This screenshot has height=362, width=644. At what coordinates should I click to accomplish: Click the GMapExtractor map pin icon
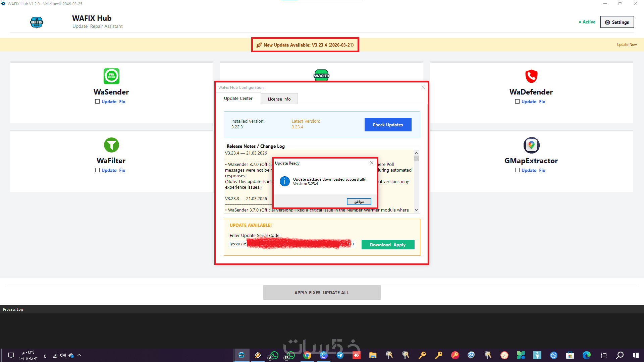tap(531, 145)
